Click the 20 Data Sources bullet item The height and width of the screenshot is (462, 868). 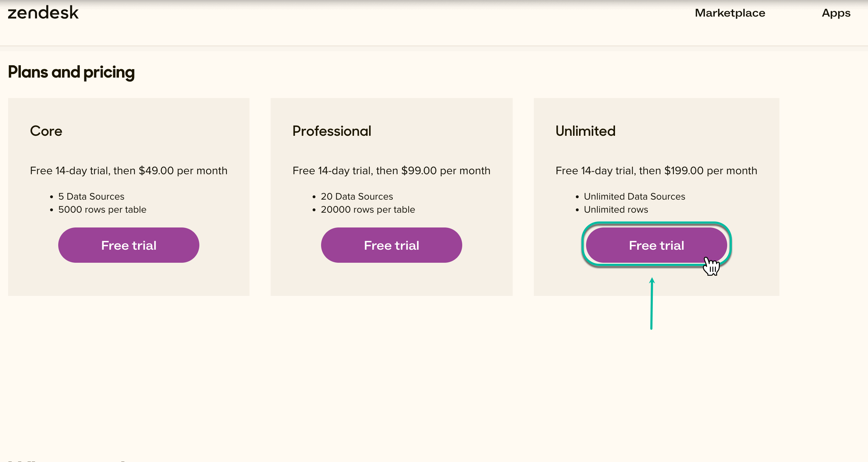[x=357, y=196]
